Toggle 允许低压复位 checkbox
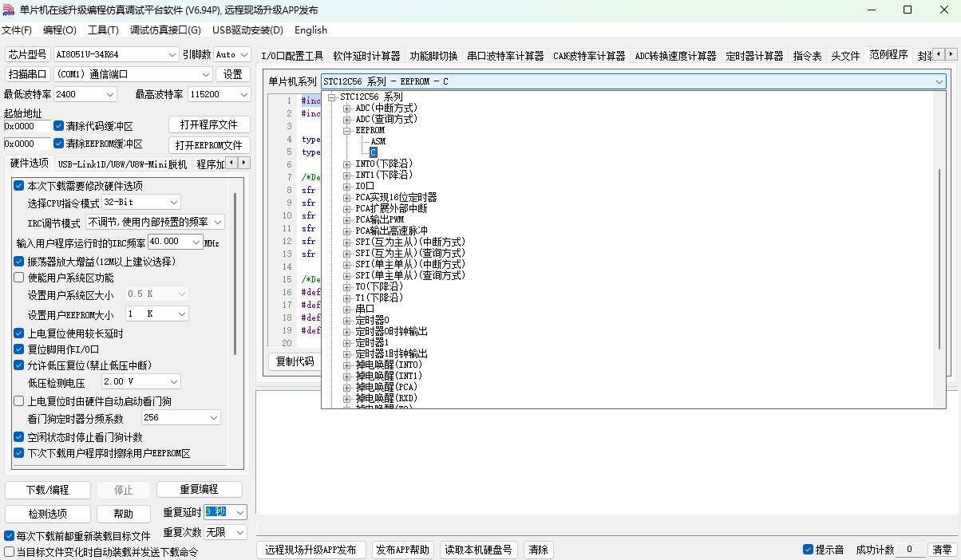Screen dimensions: 961x560 pos(19,365)
